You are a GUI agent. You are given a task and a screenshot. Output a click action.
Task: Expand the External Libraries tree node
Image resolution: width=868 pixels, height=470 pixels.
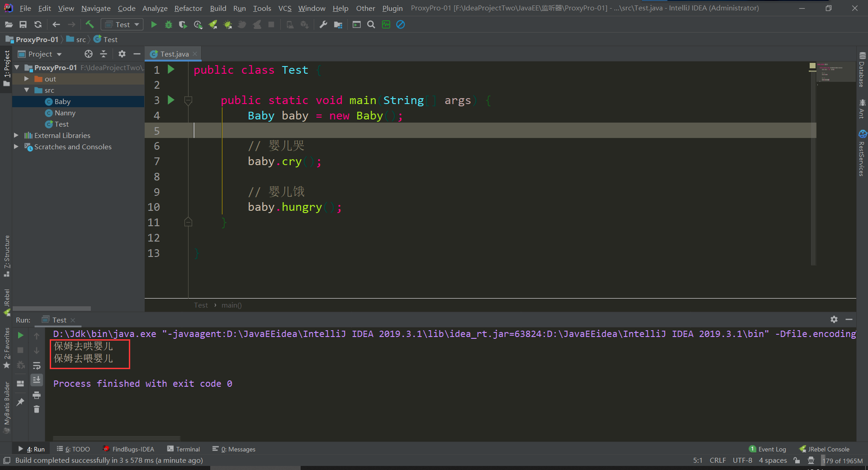(16, 135)
